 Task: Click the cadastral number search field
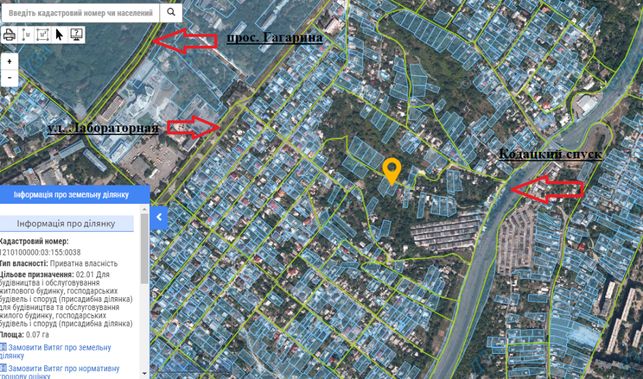coord(80,13)
